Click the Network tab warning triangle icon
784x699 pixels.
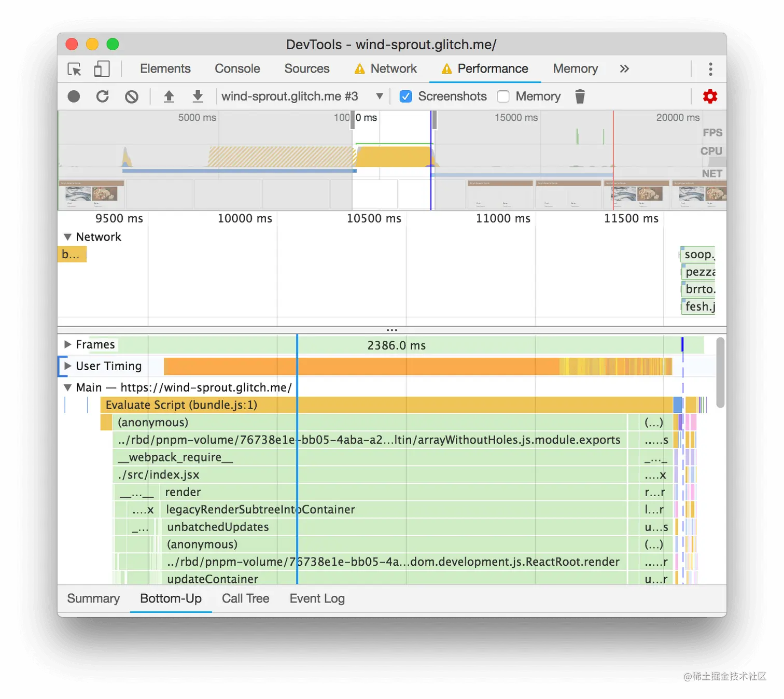tap(360, 69)
